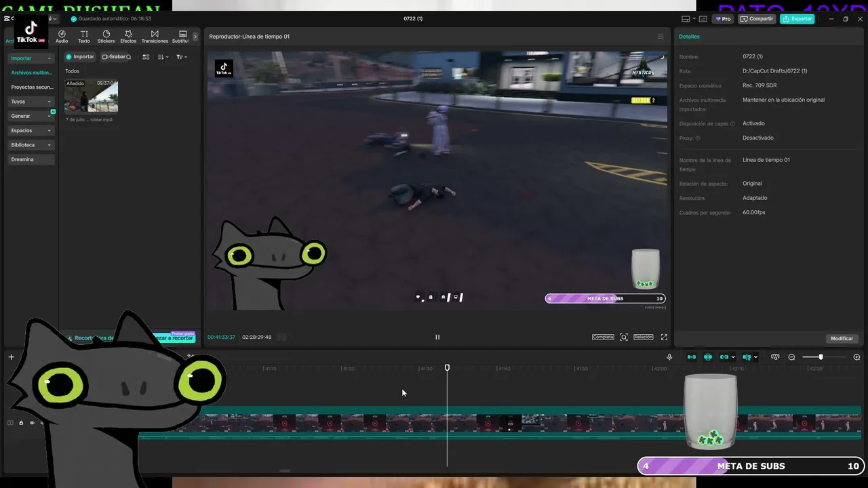Expand the Espacios section
Viewport: 868px width, 488px height.
31,131
